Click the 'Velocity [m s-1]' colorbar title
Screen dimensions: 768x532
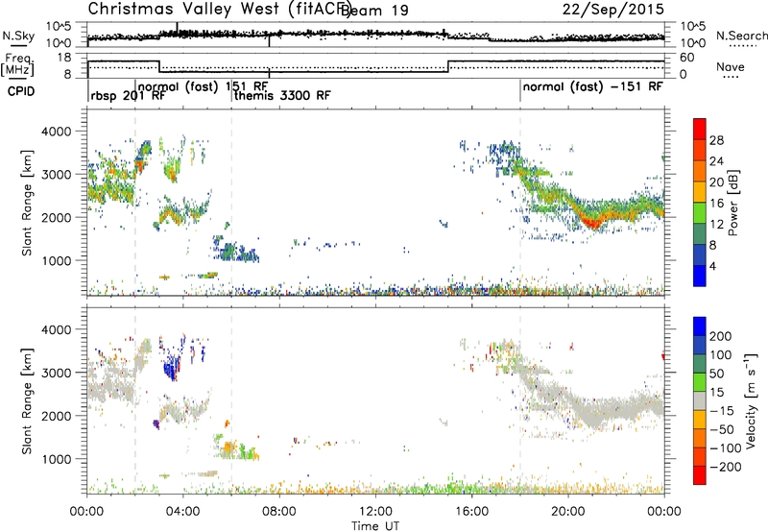click(x=751, y=400)
